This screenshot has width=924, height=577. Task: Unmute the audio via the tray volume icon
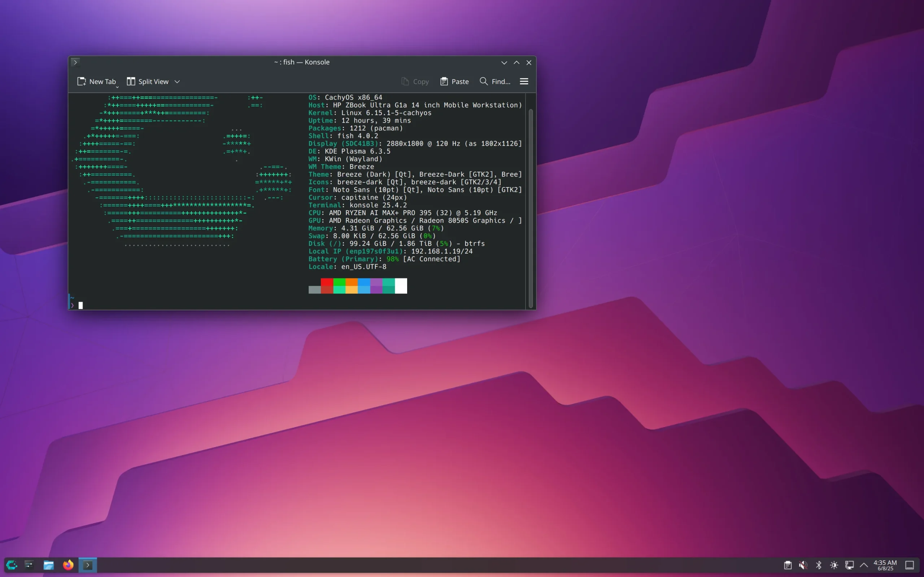pyautogui.click(x=803, y=565)
